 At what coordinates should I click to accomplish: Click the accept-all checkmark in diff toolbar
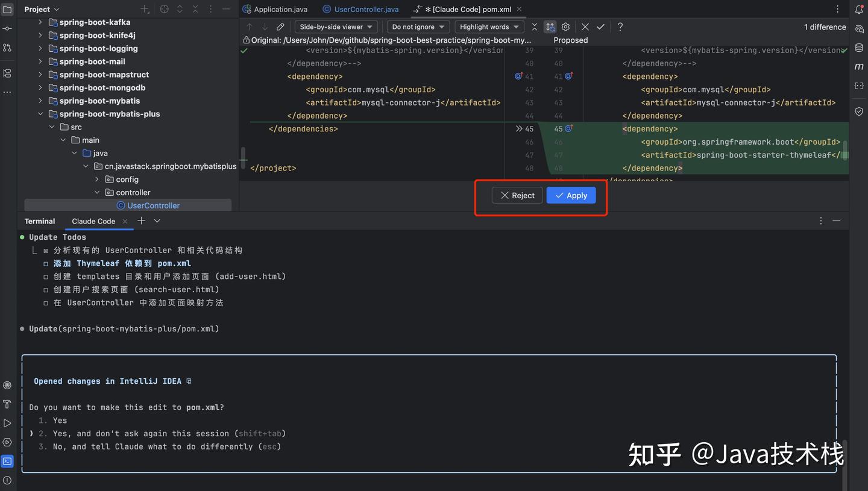[600, 27]
